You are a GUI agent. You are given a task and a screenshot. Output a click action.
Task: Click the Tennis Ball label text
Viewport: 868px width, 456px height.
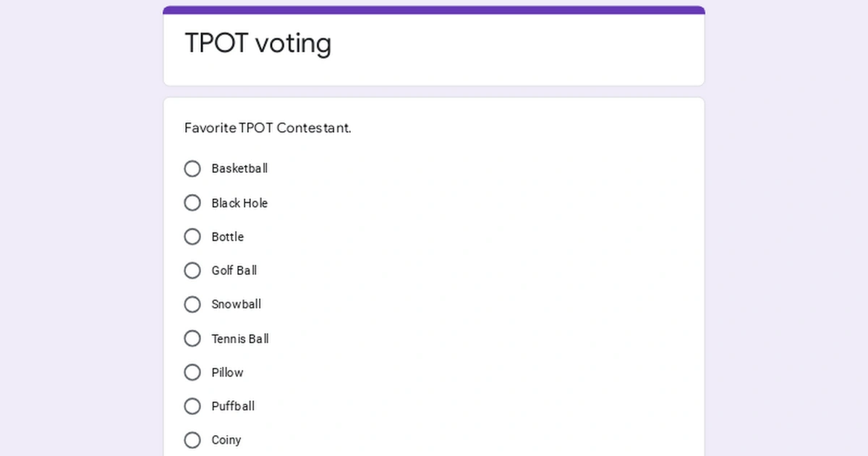coord(240,338)
